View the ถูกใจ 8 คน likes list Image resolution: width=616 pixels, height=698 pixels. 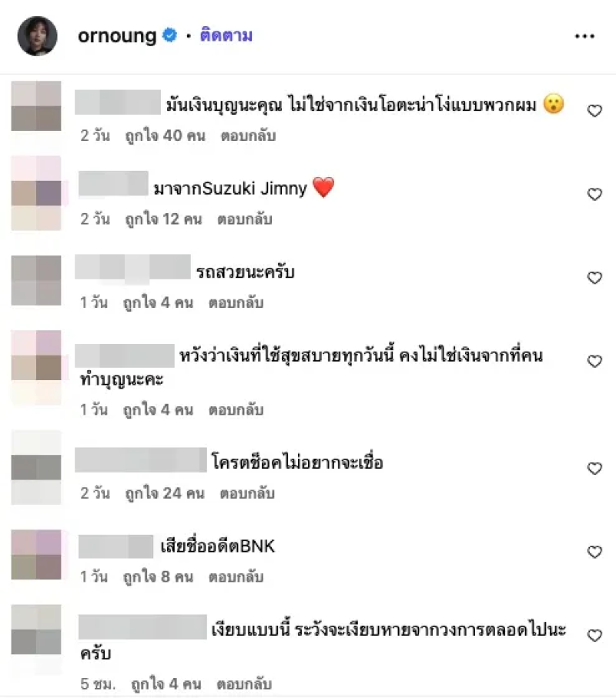coord(159,577)
